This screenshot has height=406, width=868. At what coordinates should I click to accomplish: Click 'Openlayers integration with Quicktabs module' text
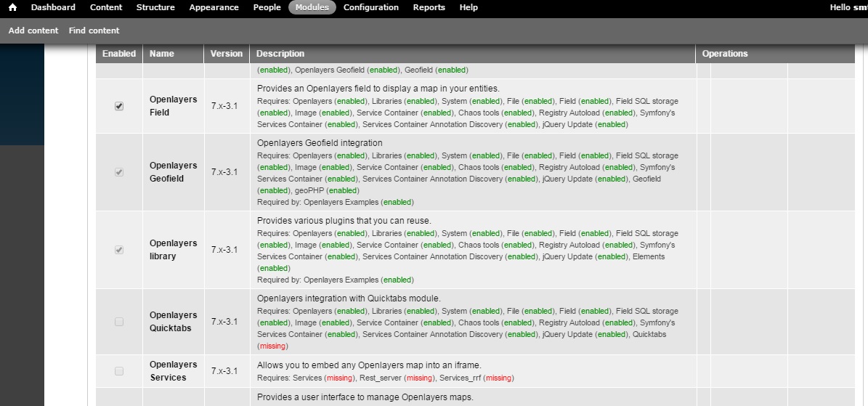pos(349,299)
